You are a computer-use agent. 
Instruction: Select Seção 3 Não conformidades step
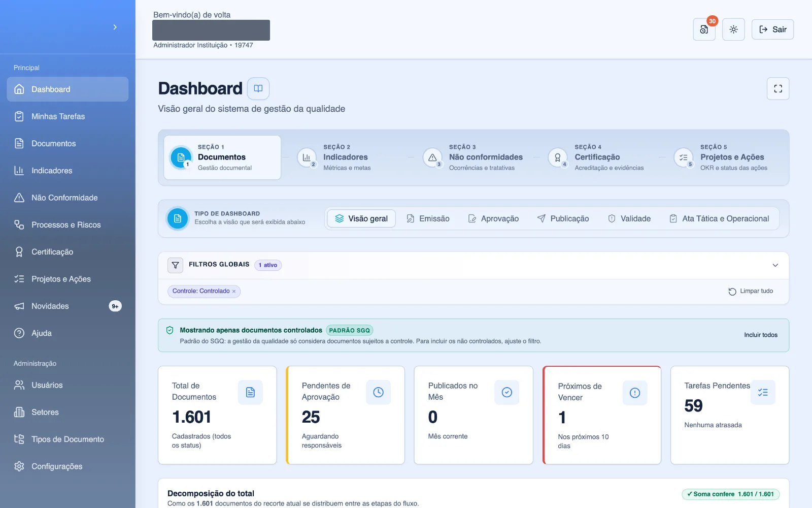click(x=473, y=157)
